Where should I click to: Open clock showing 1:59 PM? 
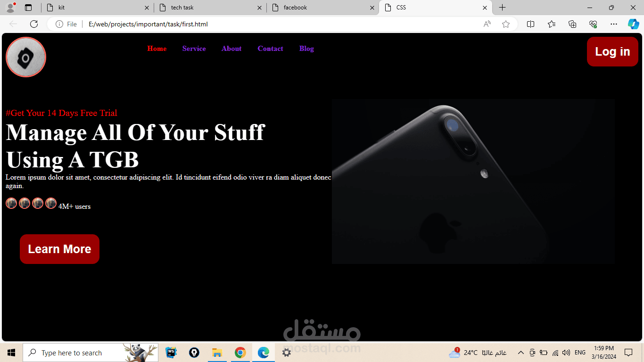tap(604, 353)
